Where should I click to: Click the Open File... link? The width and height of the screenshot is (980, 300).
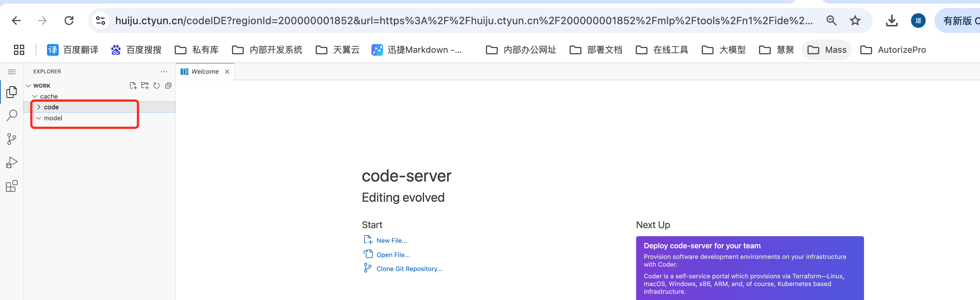[393, 255]
